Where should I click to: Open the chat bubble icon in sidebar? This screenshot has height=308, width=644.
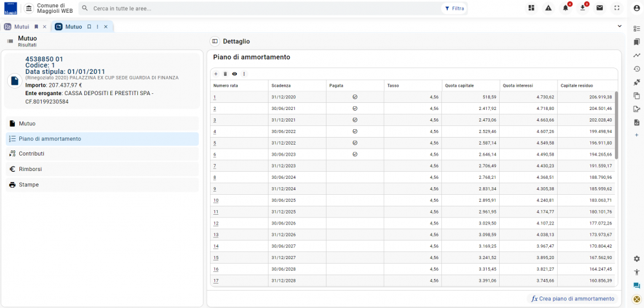tap(637, 285)
